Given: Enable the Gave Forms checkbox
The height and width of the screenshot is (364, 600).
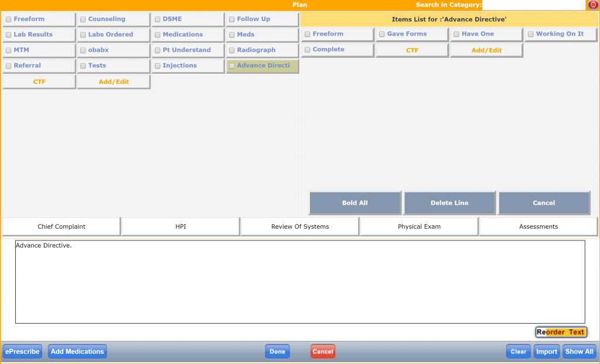Looking at the screenshot, I should [x=382, y=35].
